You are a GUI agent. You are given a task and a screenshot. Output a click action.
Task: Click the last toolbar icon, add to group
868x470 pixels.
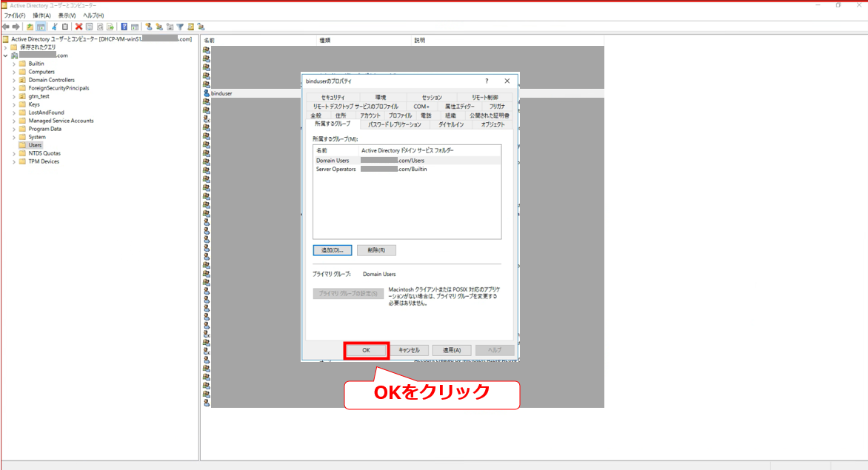201,27
